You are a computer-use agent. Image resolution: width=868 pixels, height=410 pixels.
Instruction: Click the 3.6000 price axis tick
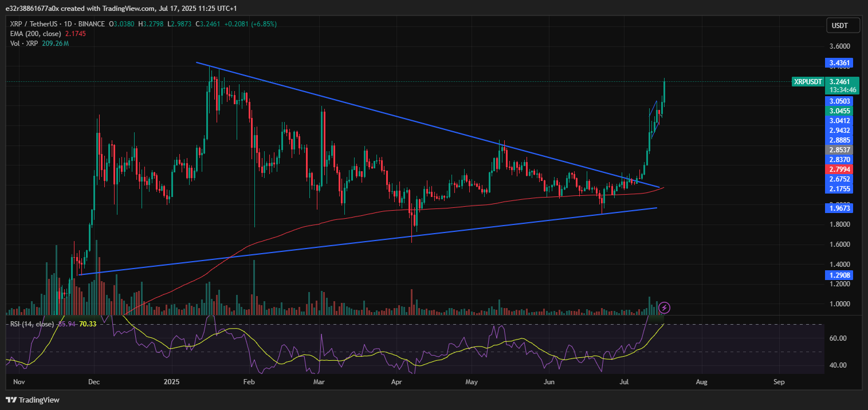point(840,47)
